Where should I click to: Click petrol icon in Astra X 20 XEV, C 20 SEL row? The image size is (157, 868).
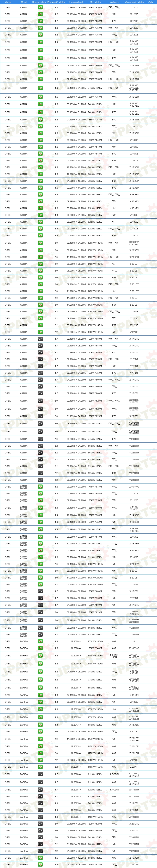pos(40,243)
